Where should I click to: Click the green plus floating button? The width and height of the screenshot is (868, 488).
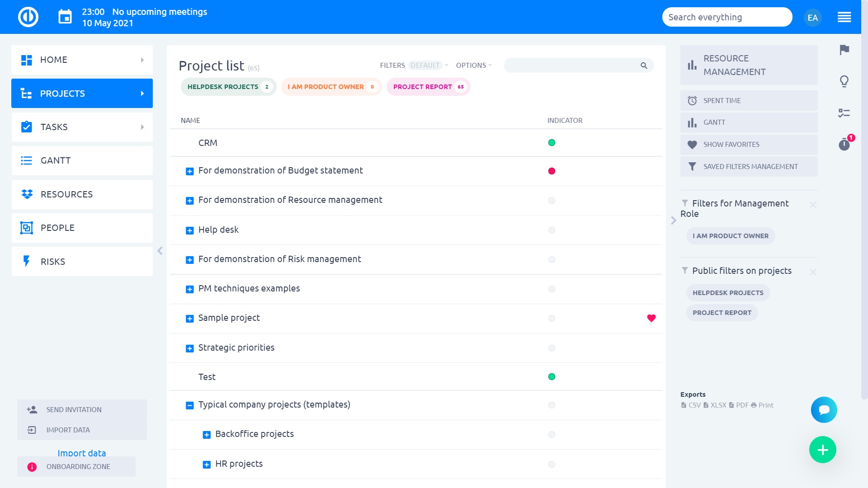pos(822,450)
